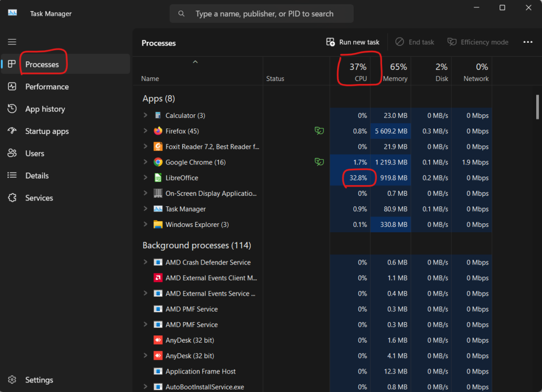The height and width of the screenshot is (392, 542).
Task: Click the Users sidebar icon
Action: pos(12,153)
